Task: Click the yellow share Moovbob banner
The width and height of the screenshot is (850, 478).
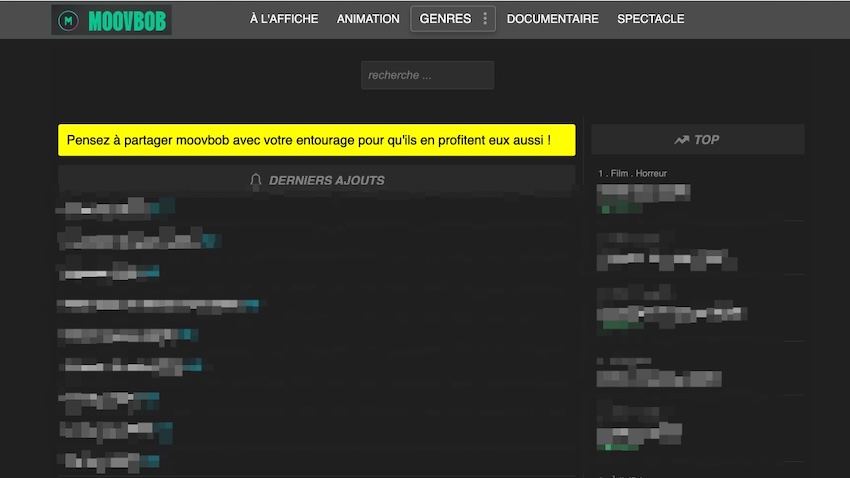Action: coord(316,140)
